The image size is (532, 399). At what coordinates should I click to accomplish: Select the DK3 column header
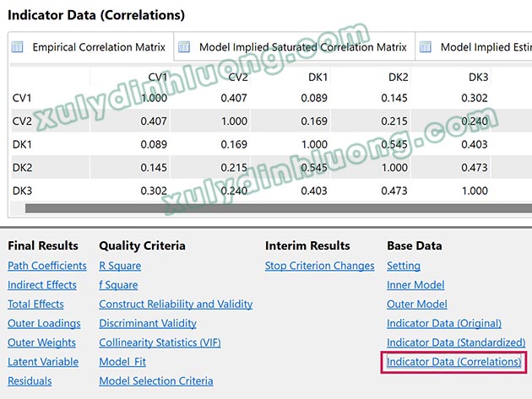point(479,78)
